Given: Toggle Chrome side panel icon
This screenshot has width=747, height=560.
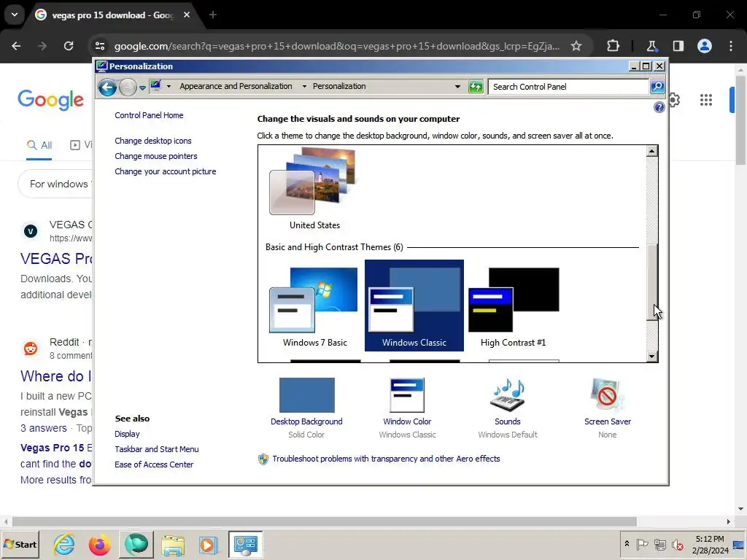Looking at the screenshot, I should click(x=678, y=46).
